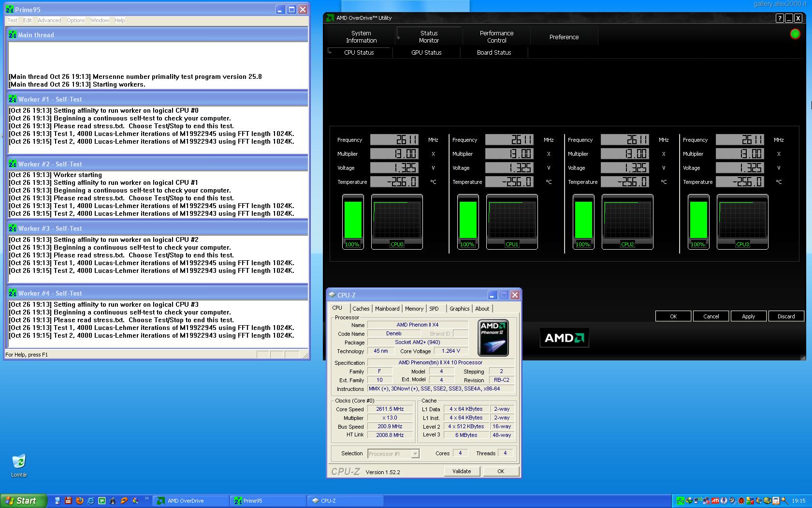Click the Show Desktop quick launch icon
The width and height of the screenshot is (812, 508).
tap(58, 501)
